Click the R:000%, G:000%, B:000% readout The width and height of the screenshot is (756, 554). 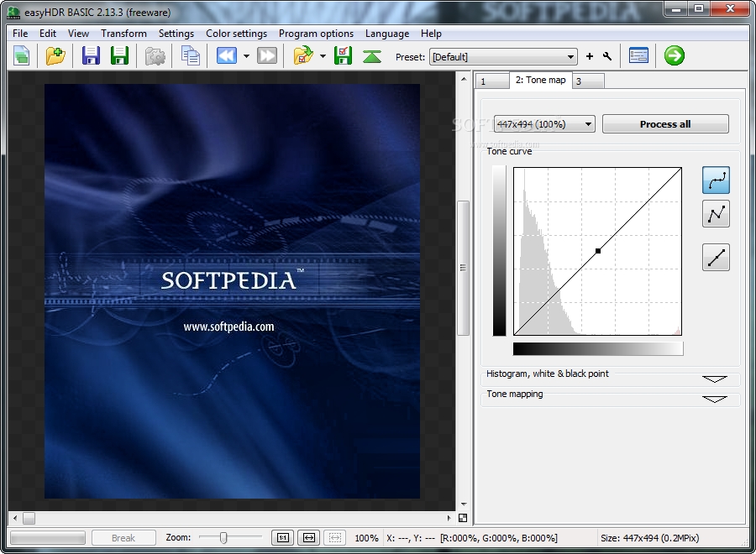499,537
